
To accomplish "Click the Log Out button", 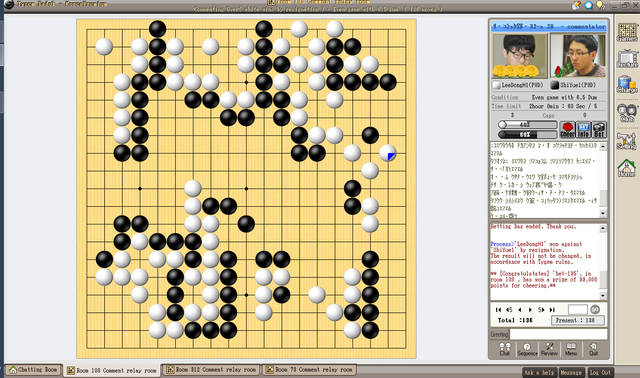I will point(600,373).
